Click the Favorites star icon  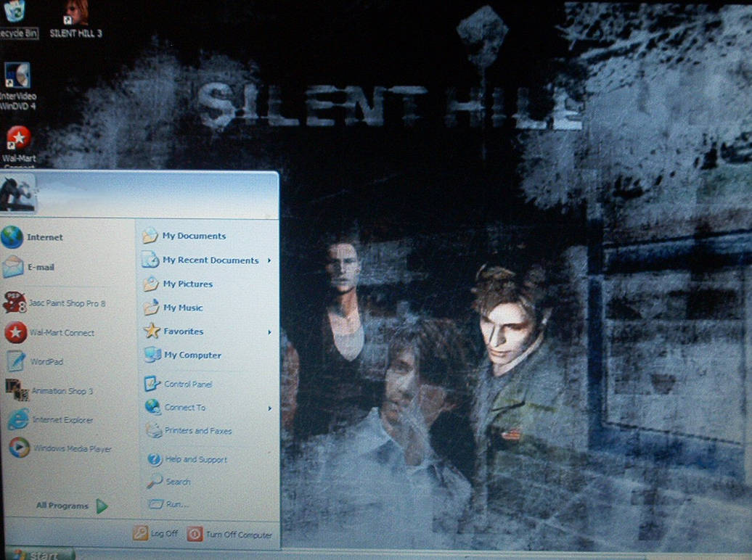click(152, 330)
